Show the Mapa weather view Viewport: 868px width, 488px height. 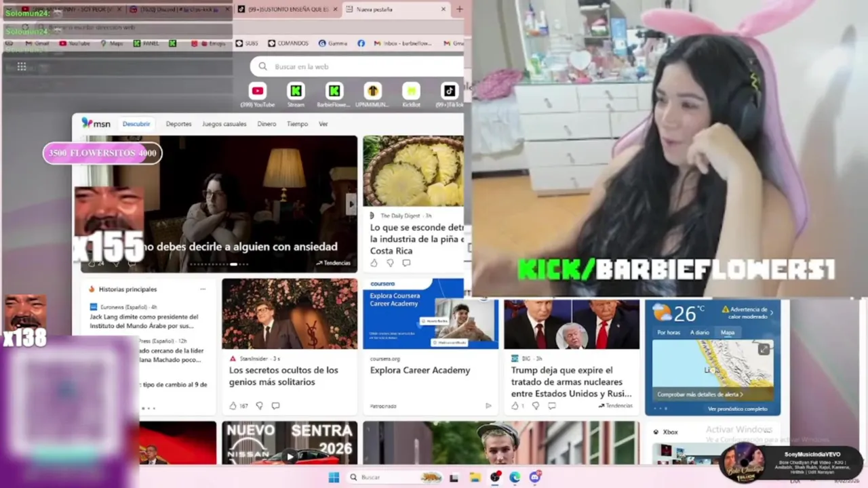click(728, 333)
